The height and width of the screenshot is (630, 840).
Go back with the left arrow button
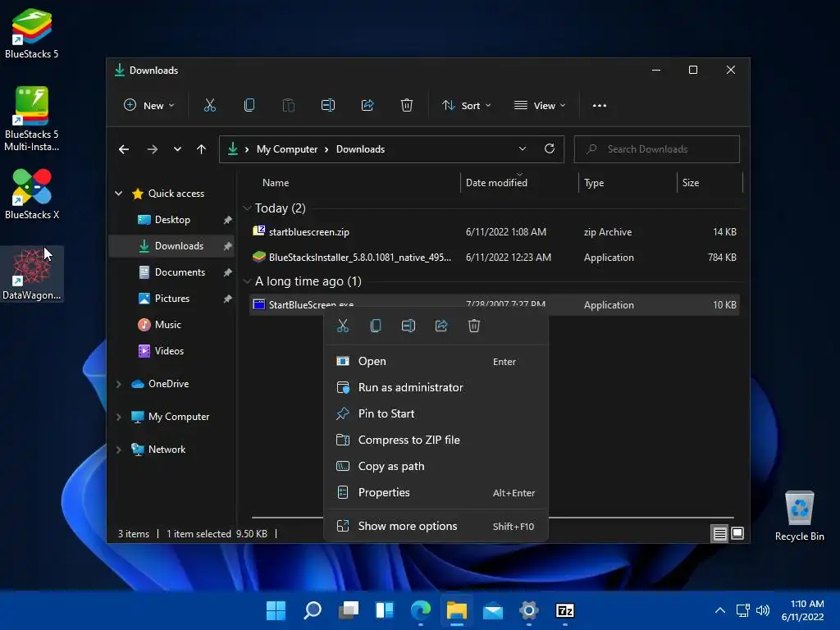[124, 149]
